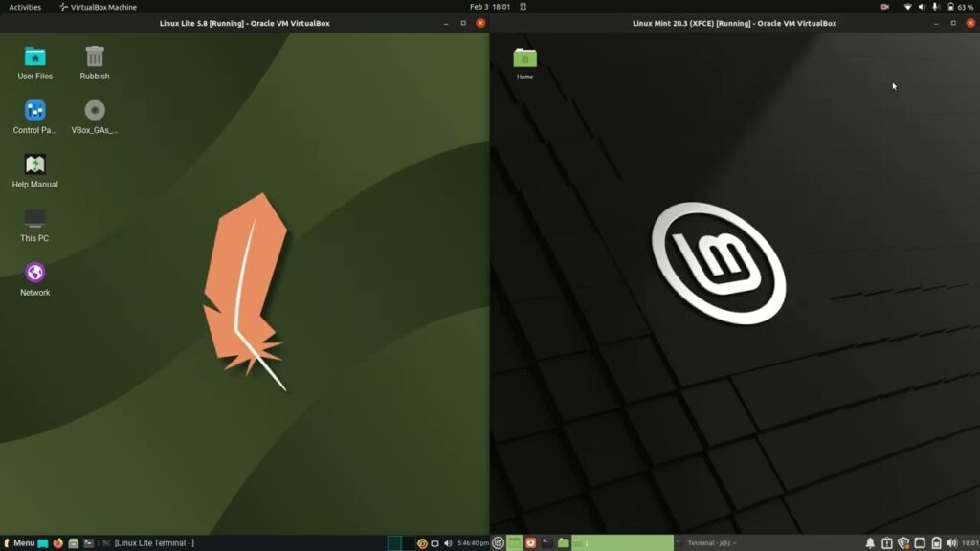The width and height of the screenshot is (980, 551).
Task: Select the Rubbish bin icon
Action: (x=95, y=62)
